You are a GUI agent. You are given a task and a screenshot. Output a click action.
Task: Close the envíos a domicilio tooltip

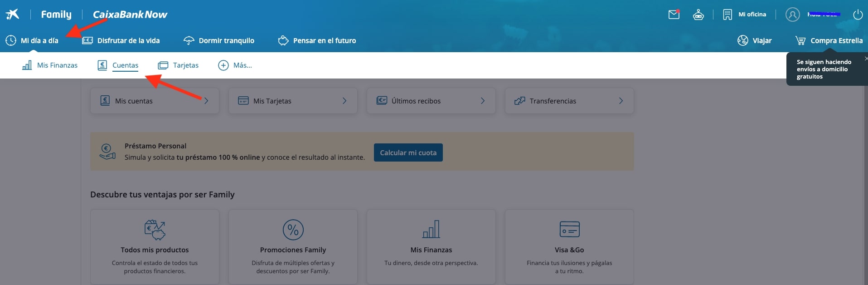tap(866, 59)
